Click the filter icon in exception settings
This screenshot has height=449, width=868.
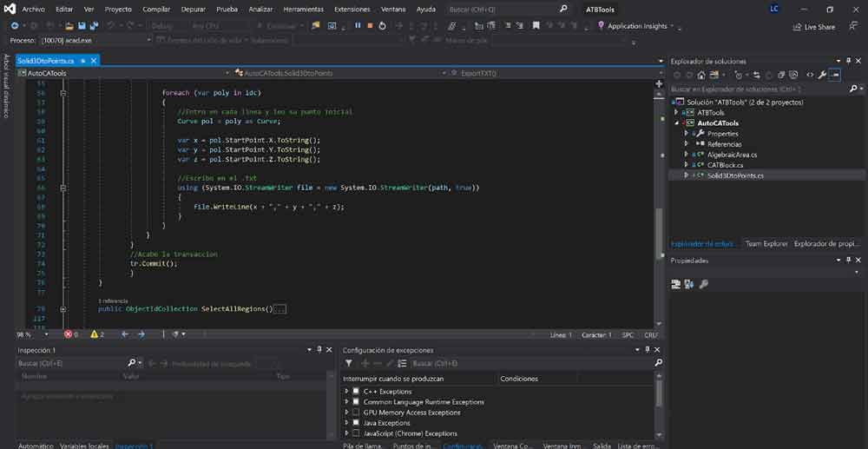point(350,363)
